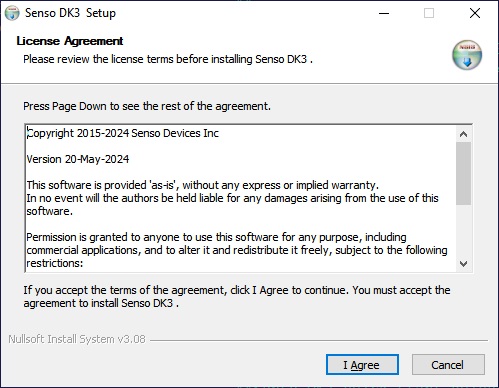
Task: Close the Senso DK3 Setup window
Action: click(475, 13)
